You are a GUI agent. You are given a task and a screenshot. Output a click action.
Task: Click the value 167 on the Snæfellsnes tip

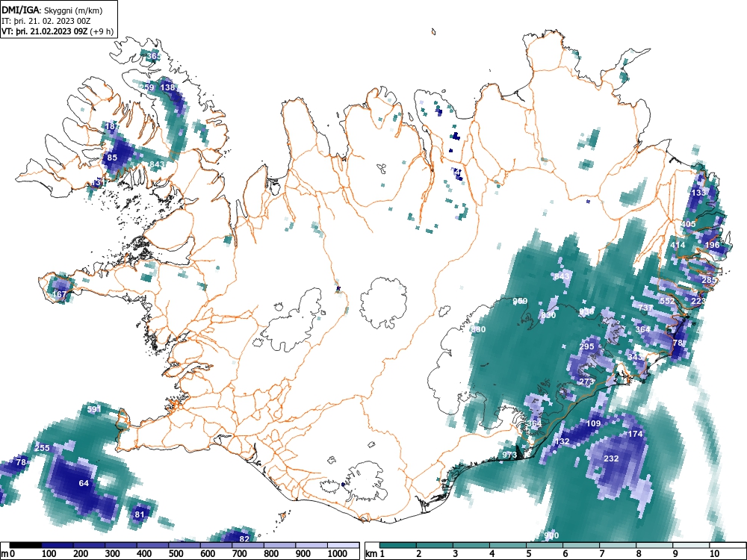click(59, 293)
